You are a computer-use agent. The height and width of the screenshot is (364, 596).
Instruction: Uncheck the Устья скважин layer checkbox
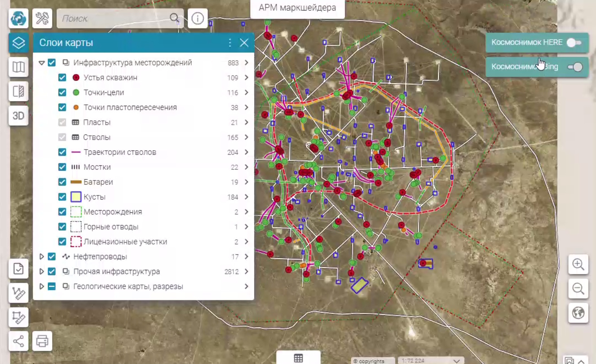coord(62,78)
